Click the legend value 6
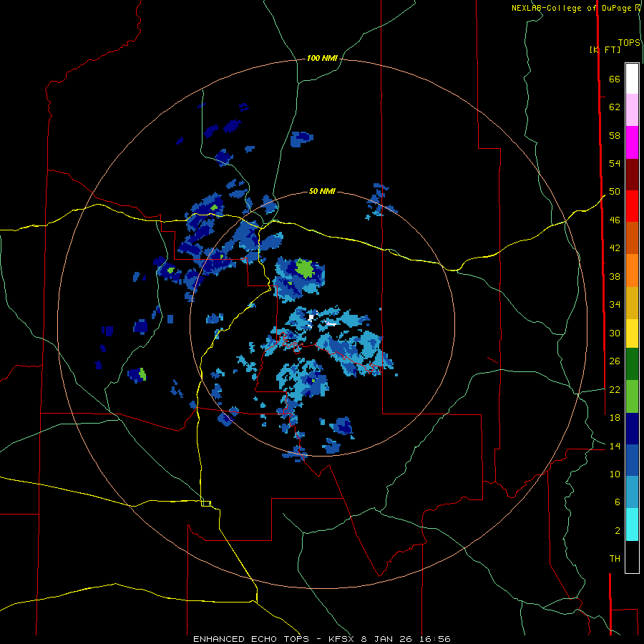This screenshot has width=644, height=644. (x=617, y=502)
